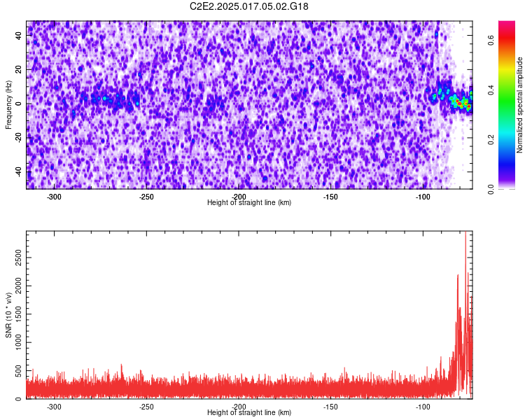Click the spectrogram's 'Height of straight line (km)' label
Viewport: 525px width, 420px height.
pos(249,202)
